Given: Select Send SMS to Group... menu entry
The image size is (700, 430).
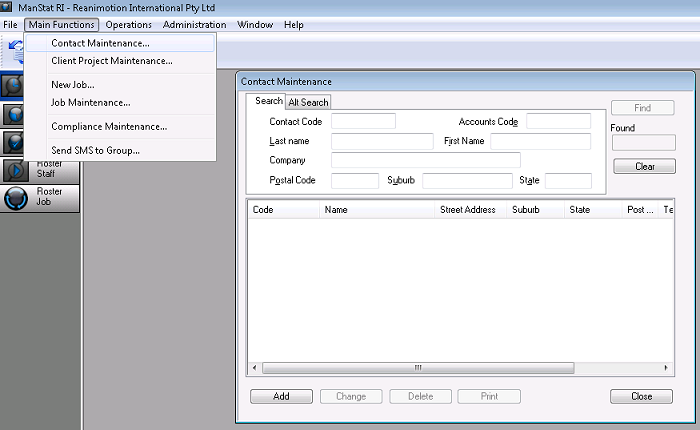Looking at the screenshot, I should pos(96,150).
